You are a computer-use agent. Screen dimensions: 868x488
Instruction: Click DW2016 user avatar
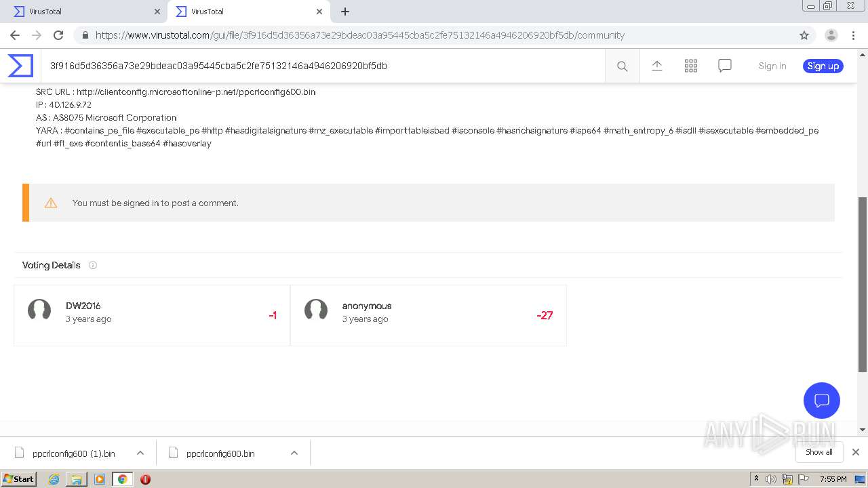39,310
